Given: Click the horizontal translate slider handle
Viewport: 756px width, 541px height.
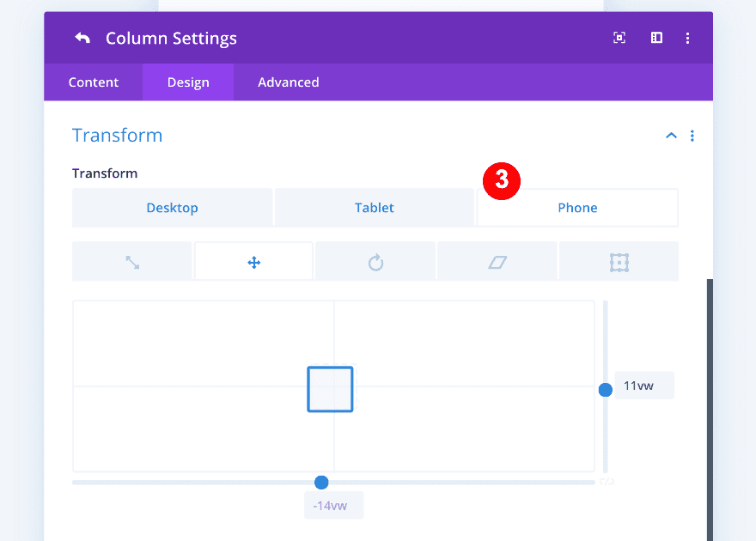Looking at the screenshot, I should click(321, 483).
